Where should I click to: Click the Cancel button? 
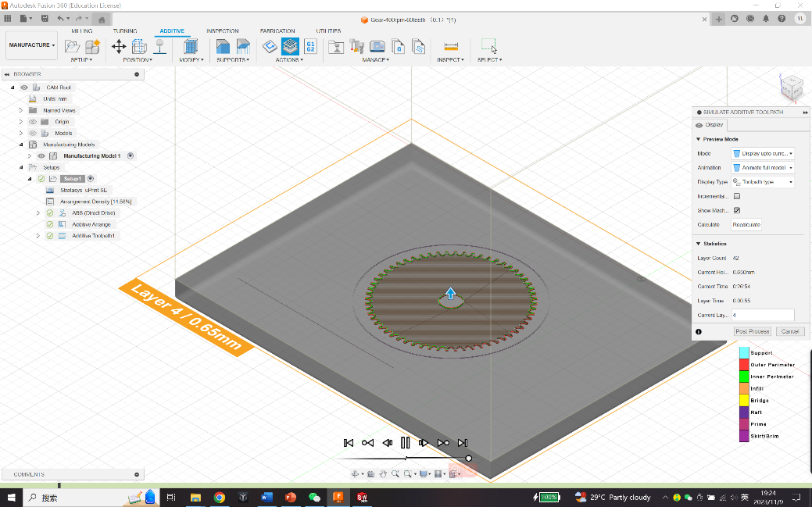790,331
